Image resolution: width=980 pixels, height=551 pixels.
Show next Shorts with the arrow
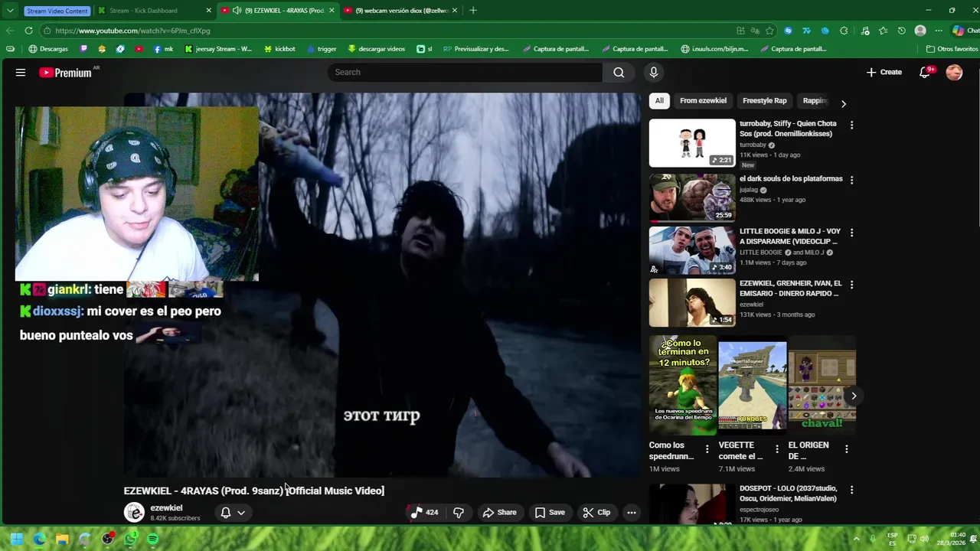(x=854, y=396)
